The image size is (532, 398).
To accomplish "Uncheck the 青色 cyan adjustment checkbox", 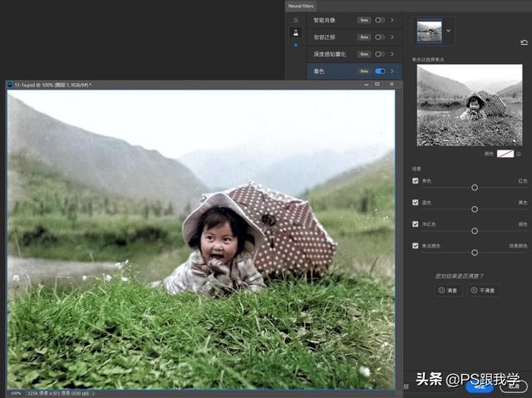I will 416,180.
